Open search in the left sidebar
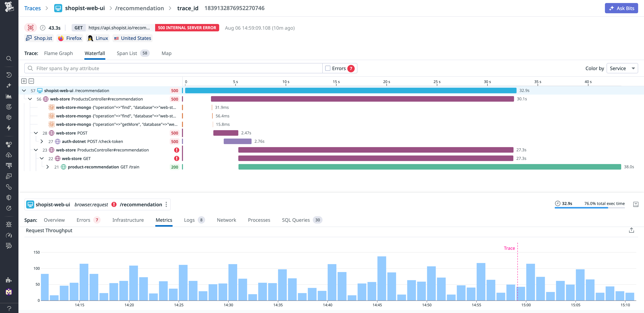The height and width of the screenshot is (313, 644). (9, 59)
